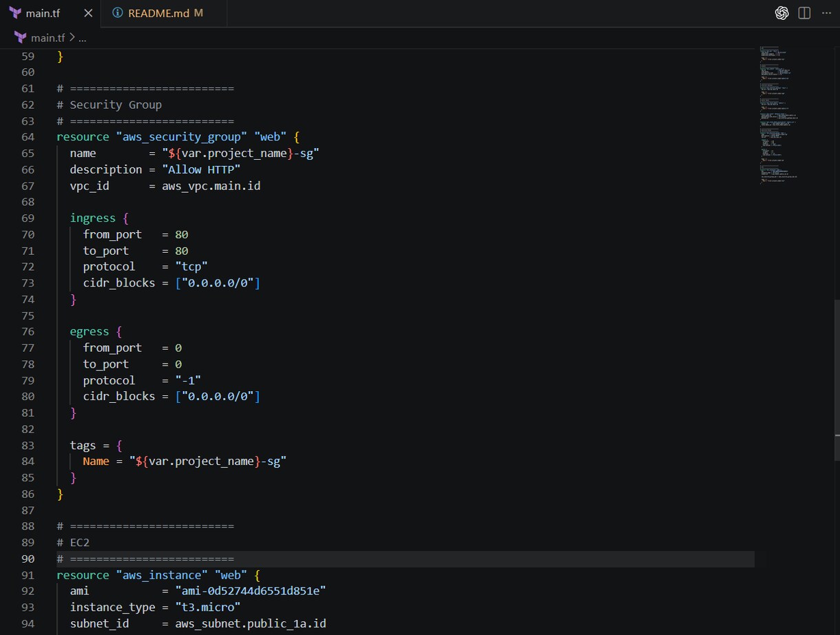The width and height of the screenshot is (840, 635).
Task: Split the editor to the right
Action: [x=804, y=13]
